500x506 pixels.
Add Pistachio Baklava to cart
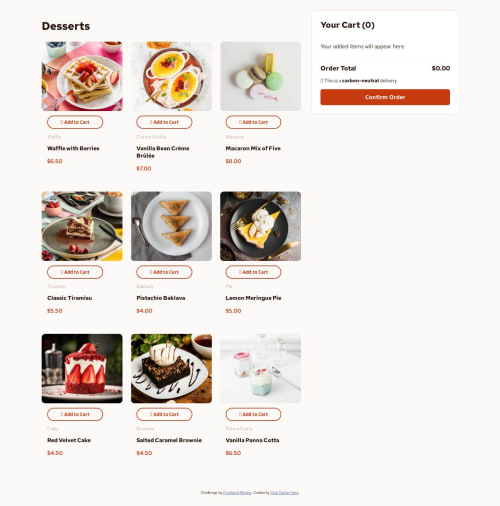point(164,272)
